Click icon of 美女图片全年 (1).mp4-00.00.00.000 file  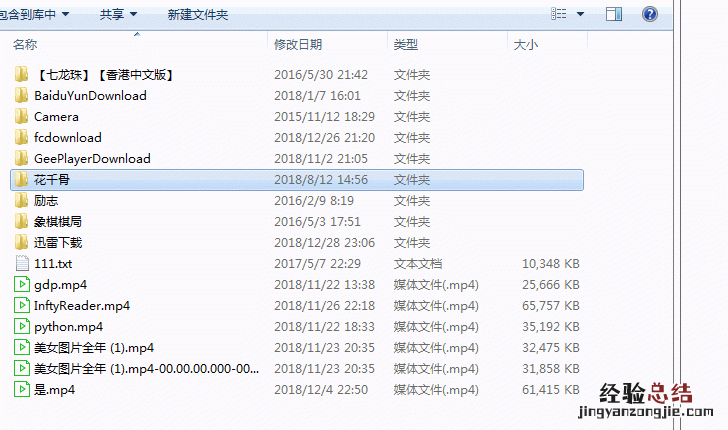[x=22, y=368]
